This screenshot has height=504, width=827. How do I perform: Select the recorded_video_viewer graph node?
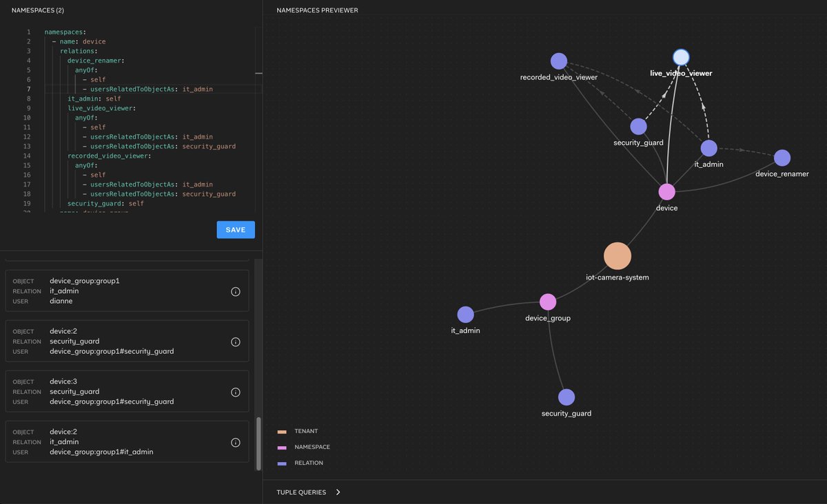click(x=559, y=61)
